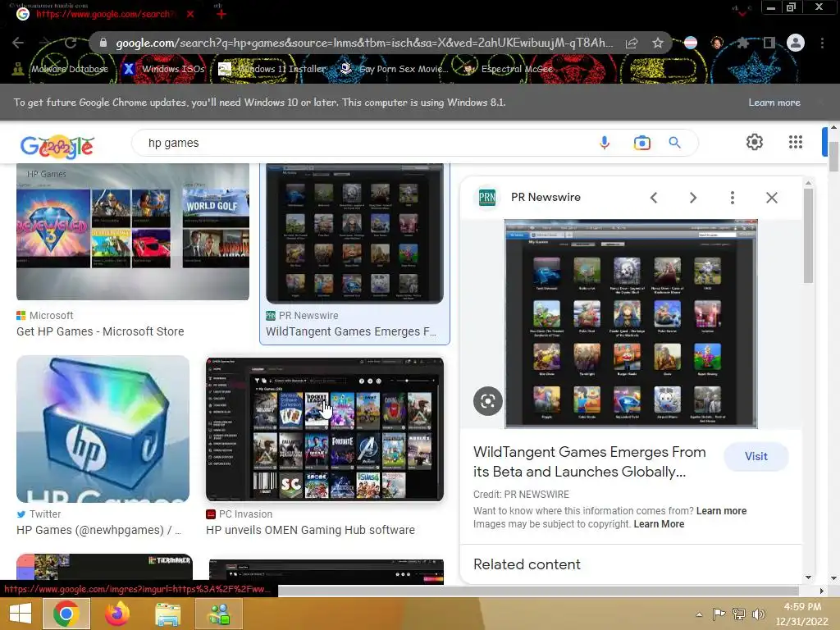Screen dimensions: 840x630
Task: Open the Windows Start button
Action: [x=21, y=614]
